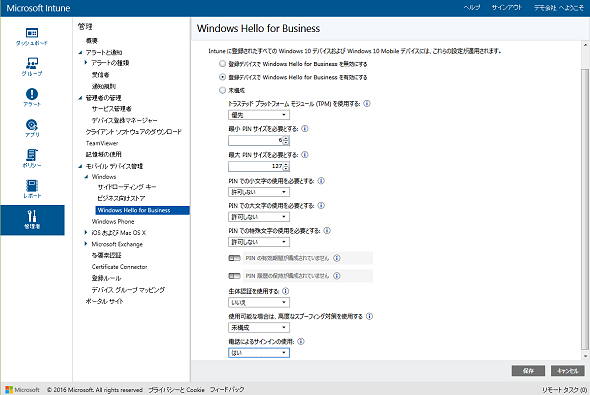Open the Feedback (フィードバック) footer link
The image size is (590, 395).
coord(227,390)
